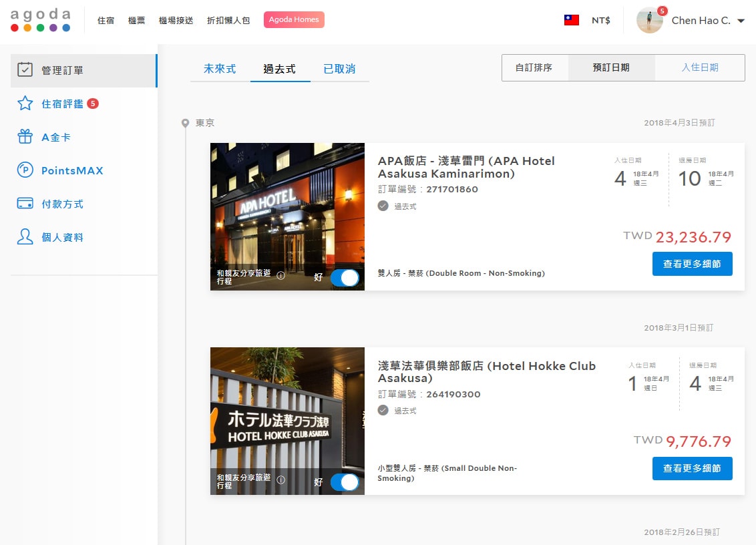This screenshot has height=545, width=756.
Task: Click the info icon on APA Hotel sharing label
Action: [x=280, y=275]
